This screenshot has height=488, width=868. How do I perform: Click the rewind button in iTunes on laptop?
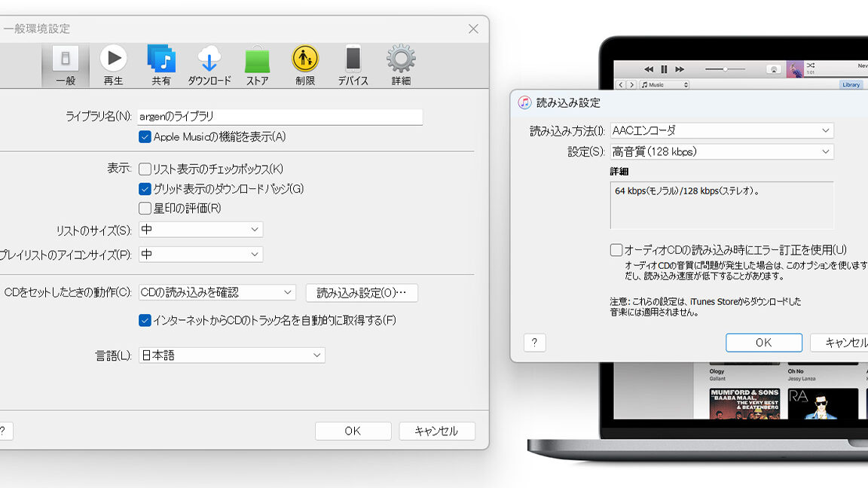coord(649,69)
